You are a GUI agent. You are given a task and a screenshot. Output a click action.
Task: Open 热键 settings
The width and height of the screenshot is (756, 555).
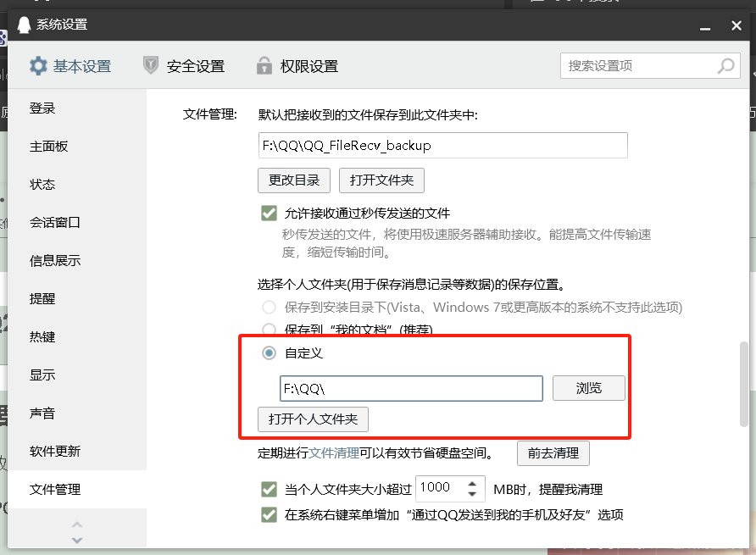[x=77, y=336]
